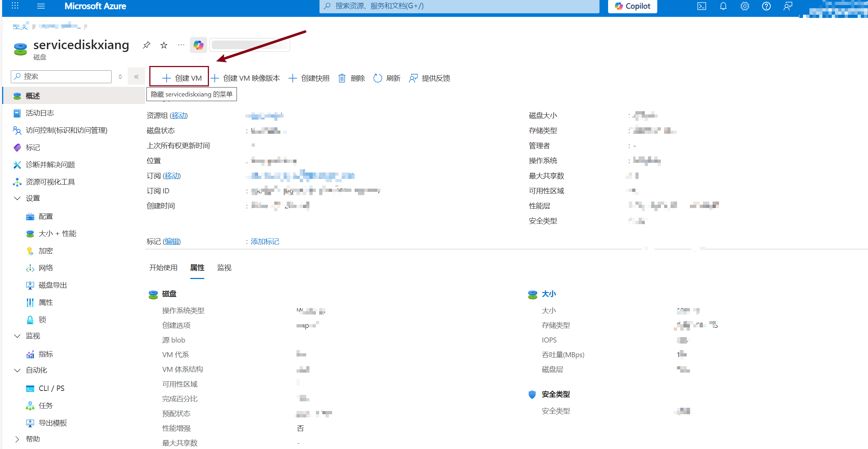Open the Azure apps grid launcher
Viewport: 868px width, 449px height.
[15, 6]
